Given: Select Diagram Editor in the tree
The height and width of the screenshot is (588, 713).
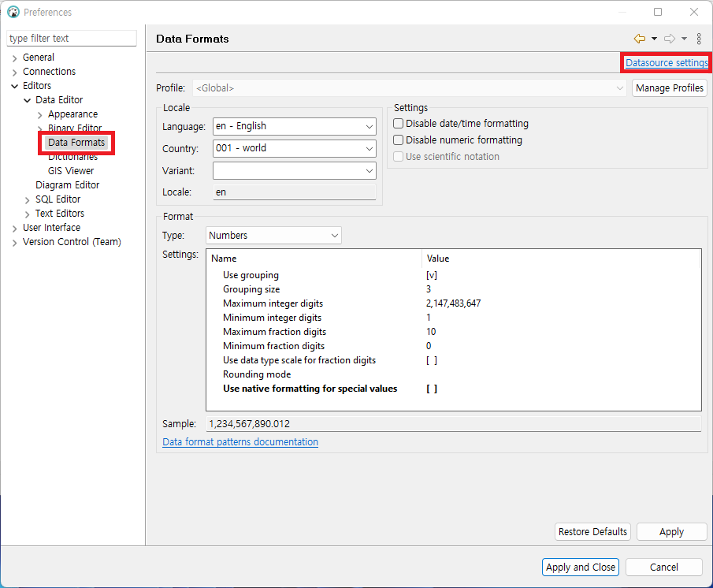Looking at the screenshot, I should click(67, 185).
